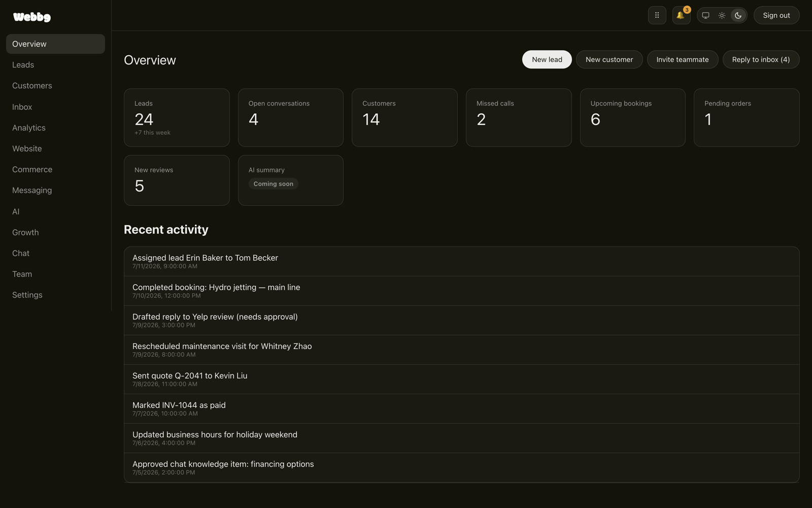Open the Inbox page

pyautogui.click(x=55, y=107)
